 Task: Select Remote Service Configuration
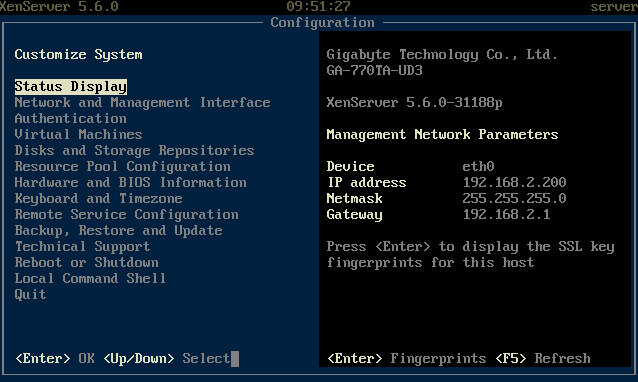click(127, 214)
